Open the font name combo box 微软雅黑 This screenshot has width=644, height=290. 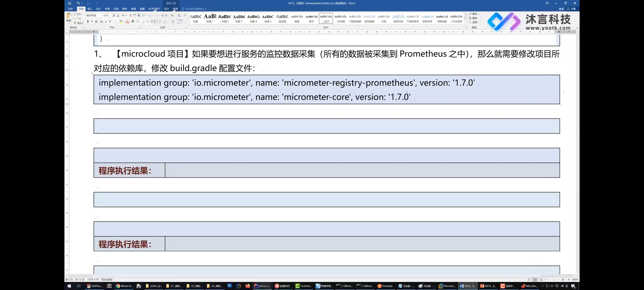(x=95, y=16)
